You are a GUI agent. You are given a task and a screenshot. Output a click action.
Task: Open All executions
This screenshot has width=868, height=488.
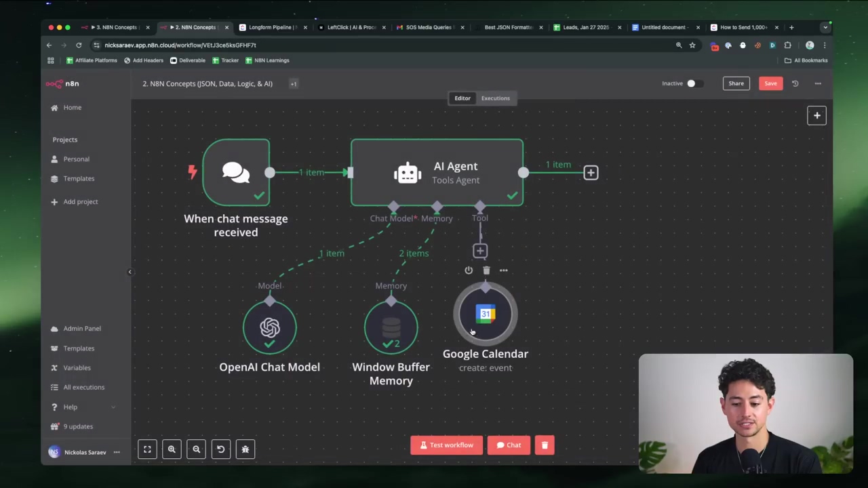point(77,387)
